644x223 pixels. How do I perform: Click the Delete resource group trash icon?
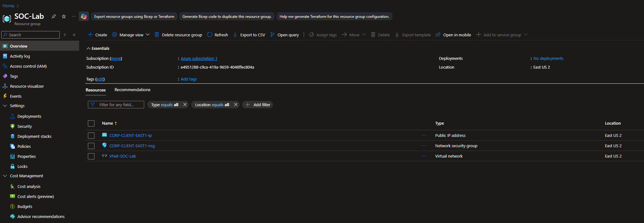pos(157,35)
